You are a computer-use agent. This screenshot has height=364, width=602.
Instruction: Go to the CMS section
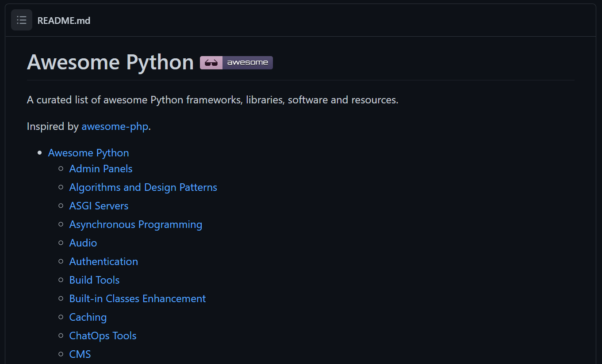(80, 354)
